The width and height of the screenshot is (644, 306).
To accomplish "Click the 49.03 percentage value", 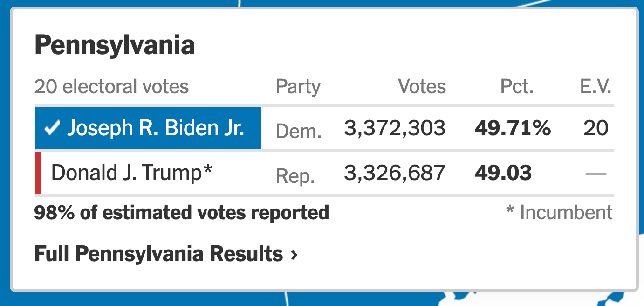I will click(x=503, y=173).
